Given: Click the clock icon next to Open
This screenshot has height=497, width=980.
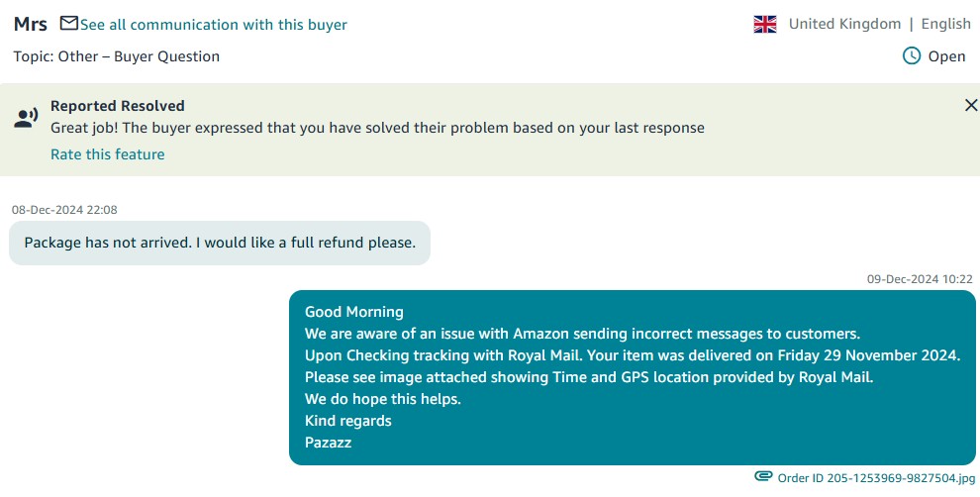Looking at the screenshot, I should (912, 55).
